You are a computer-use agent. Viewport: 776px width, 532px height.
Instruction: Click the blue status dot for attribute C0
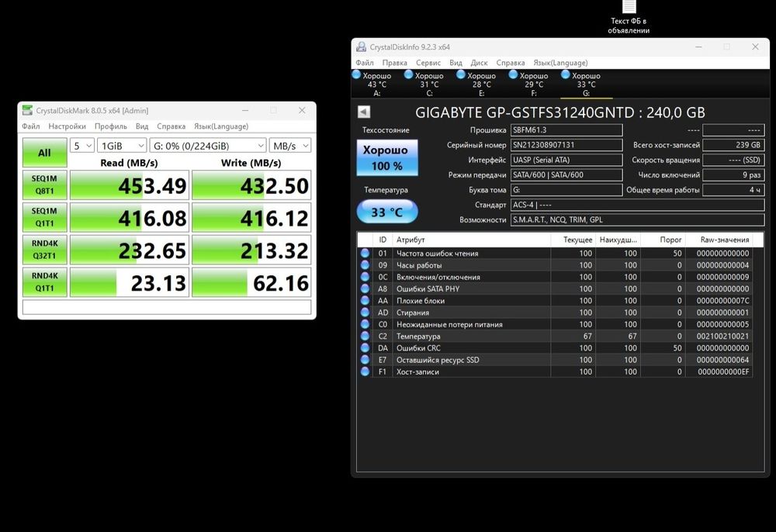point(365,324)
